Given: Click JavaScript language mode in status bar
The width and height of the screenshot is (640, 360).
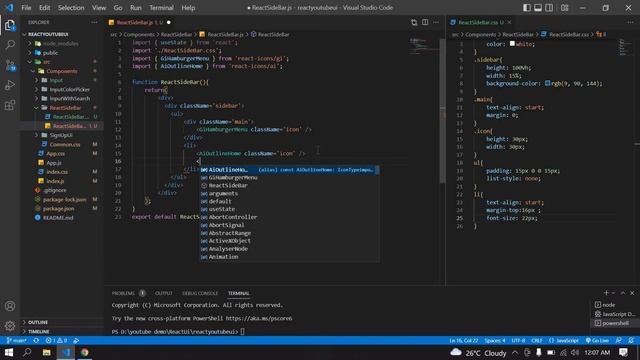Looking at the screenshot, I should [x=564, y=340].
